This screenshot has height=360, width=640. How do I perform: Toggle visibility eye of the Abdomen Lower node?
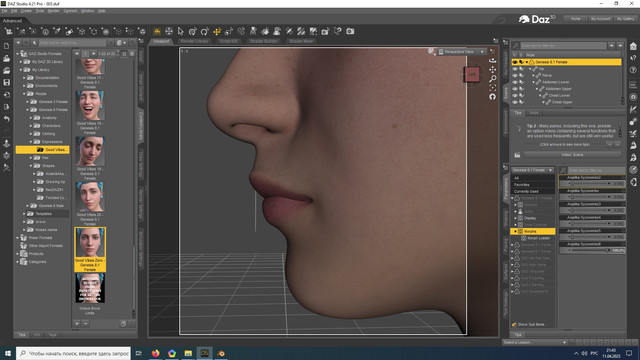(x=515, y=82)
